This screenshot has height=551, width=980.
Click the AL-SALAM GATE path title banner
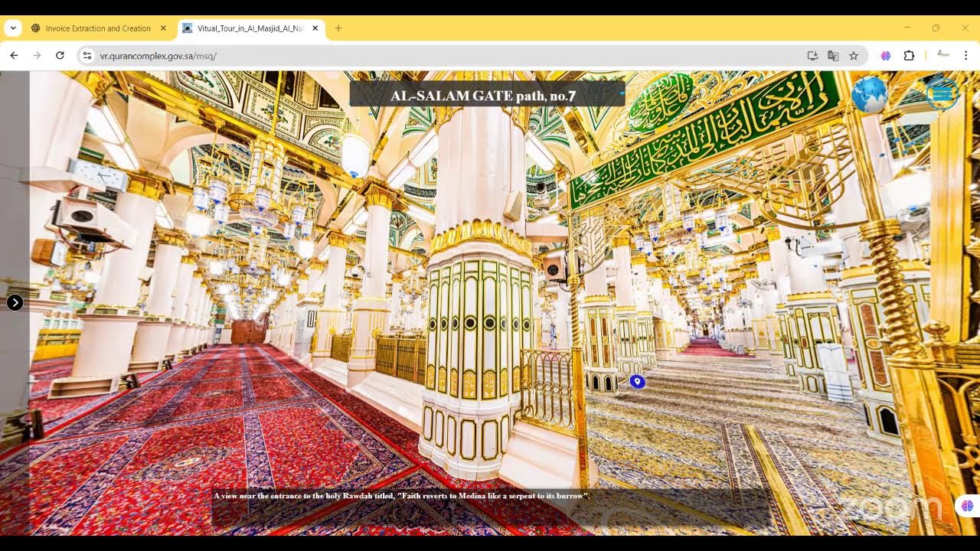[x=487, y=94]
